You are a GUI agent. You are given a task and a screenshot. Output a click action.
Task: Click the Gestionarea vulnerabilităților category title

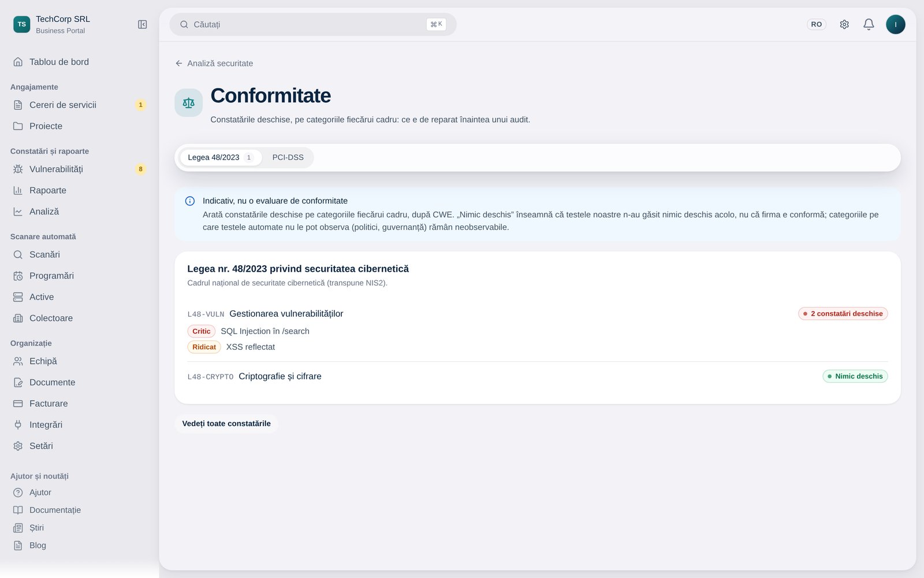pos(286,314)
